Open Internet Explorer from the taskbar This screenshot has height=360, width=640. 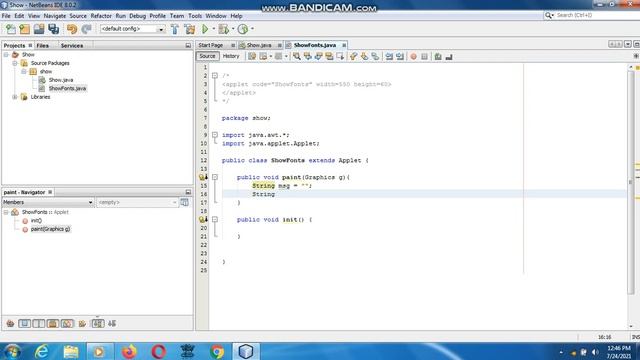coord(42,351)
